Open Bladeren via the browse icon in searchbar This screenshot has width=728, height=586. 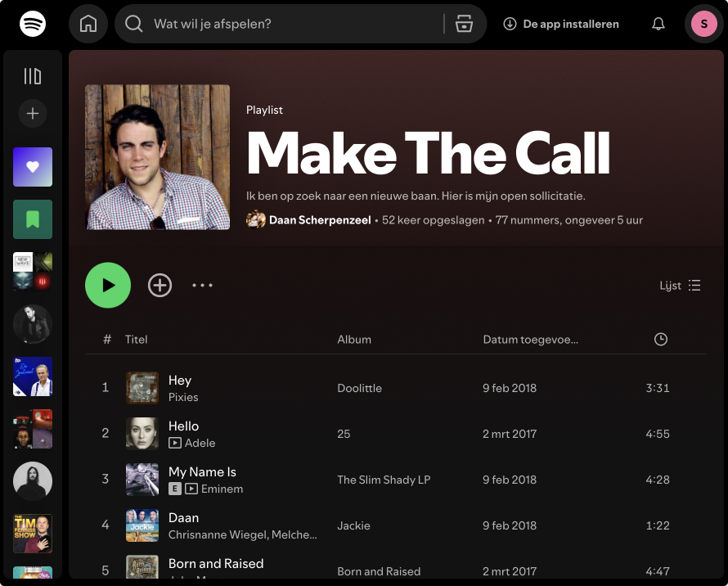pos(464,24)
